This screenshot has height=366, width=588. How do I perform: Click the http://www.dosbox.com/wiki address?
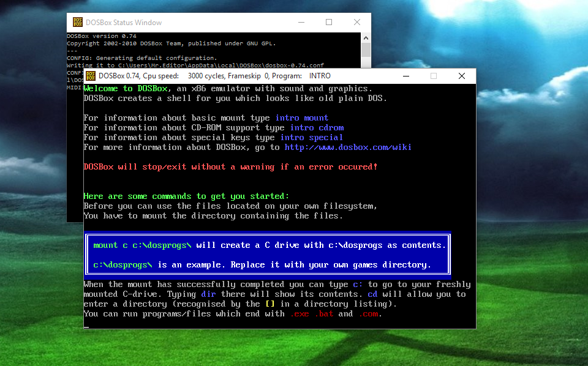(348, 148)
